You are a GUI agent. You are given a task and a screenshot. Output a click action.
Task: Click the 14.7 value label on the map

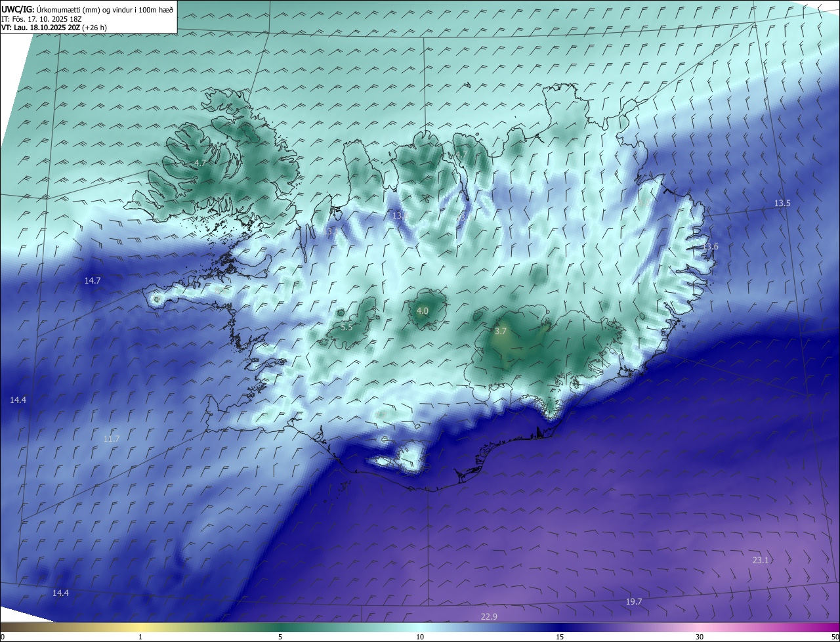pyautogui.click(x=93, y=280)
